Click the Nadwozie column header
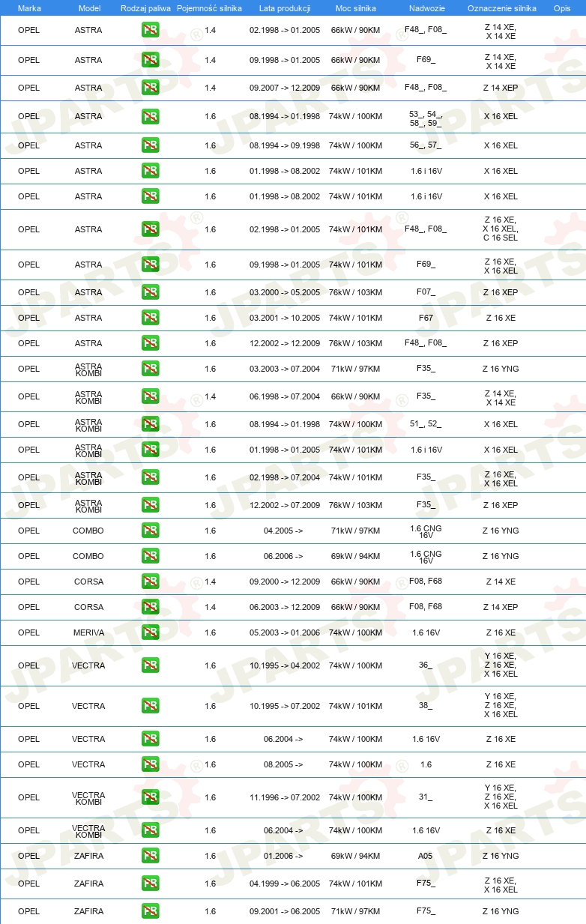This screenshot has height=924, width=586. coord(426,8)
